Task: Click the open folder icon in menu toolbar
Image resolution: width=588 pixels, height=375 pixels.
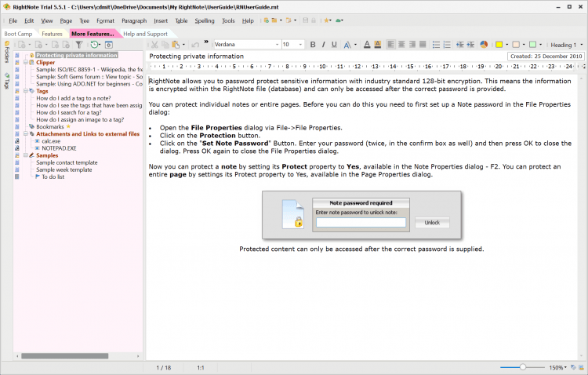Action: coord(274,20)
